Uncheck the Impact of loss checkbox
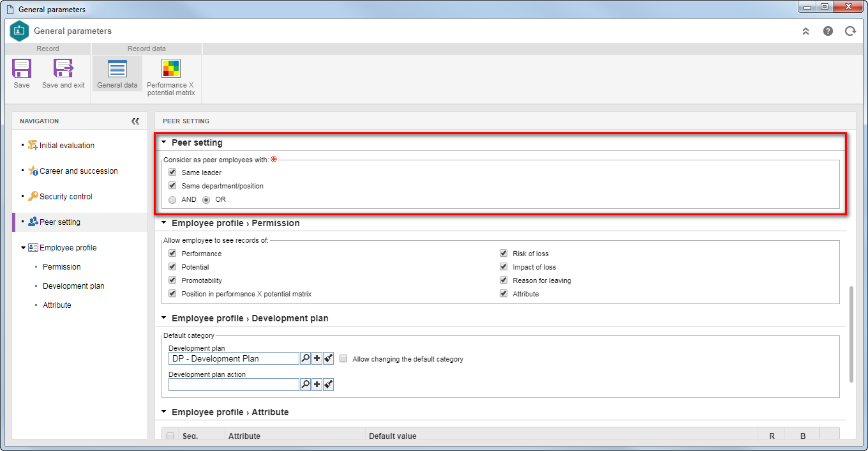 504,267
